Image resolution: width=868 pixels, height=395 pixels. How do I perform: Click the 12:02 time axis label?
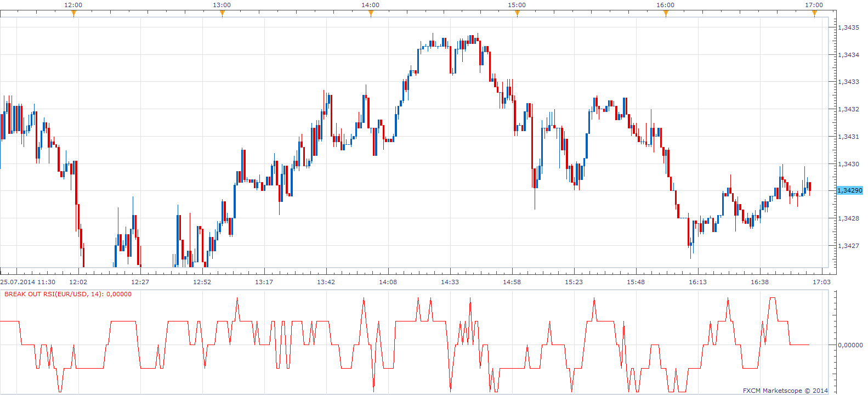78,282
